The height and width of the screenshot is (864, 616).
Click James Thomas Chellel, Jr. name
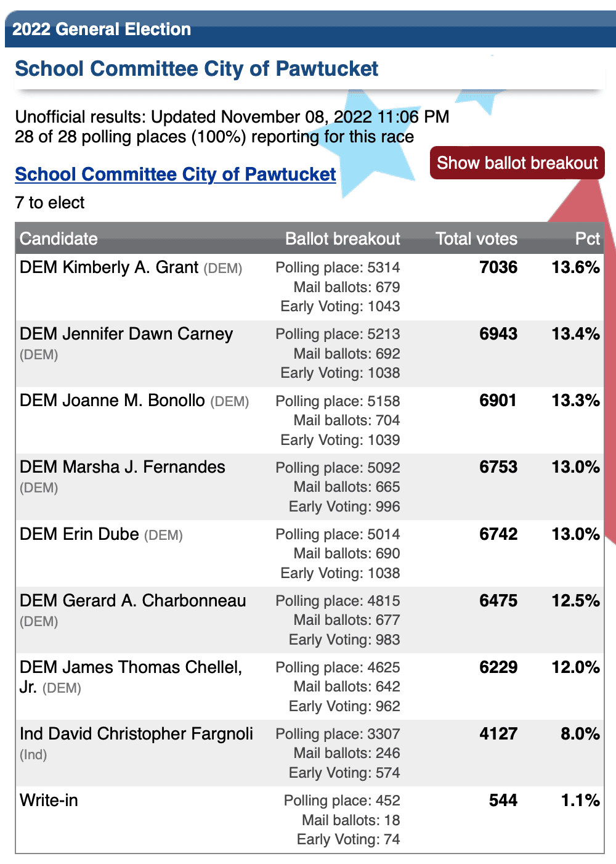pyautogui.click(x=131, y=677)
